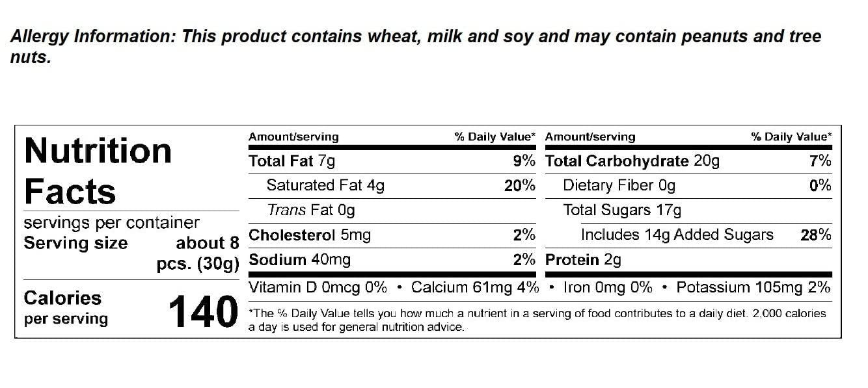The image size is (868, 388).
Task: Click the Serving size label
Action: click(75, 244)
